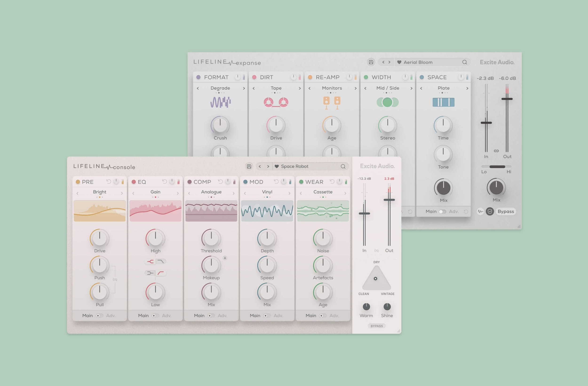Click the shield safety icon beside Bypass

490,211
